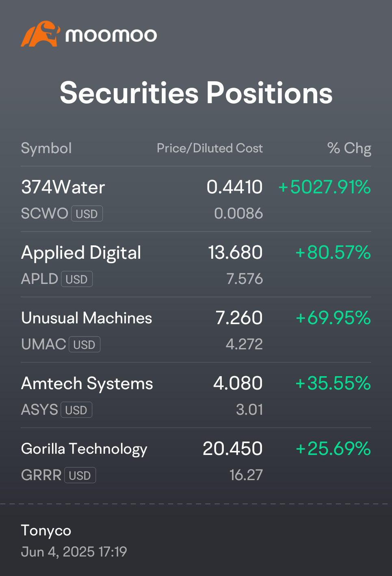Click the USD tag beside GRRR
The image size is (392, 576).
pyautogui.click(x=80, y=475)
